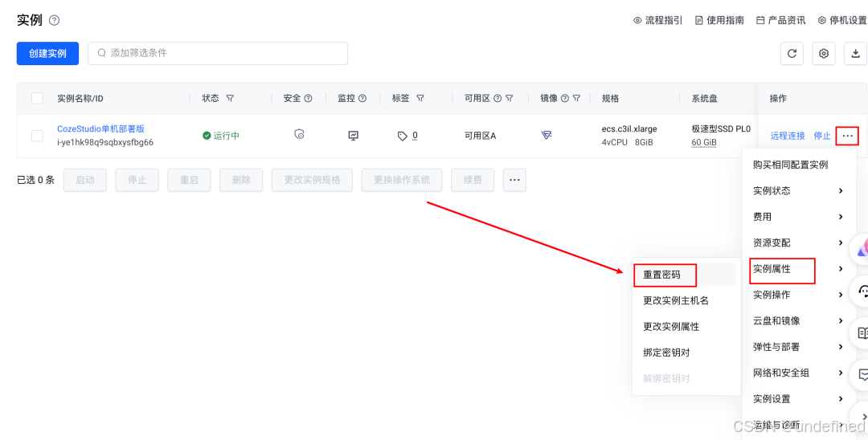
Task: Expand the 实例操作 submenu
Action: click(x=797, y=295)
